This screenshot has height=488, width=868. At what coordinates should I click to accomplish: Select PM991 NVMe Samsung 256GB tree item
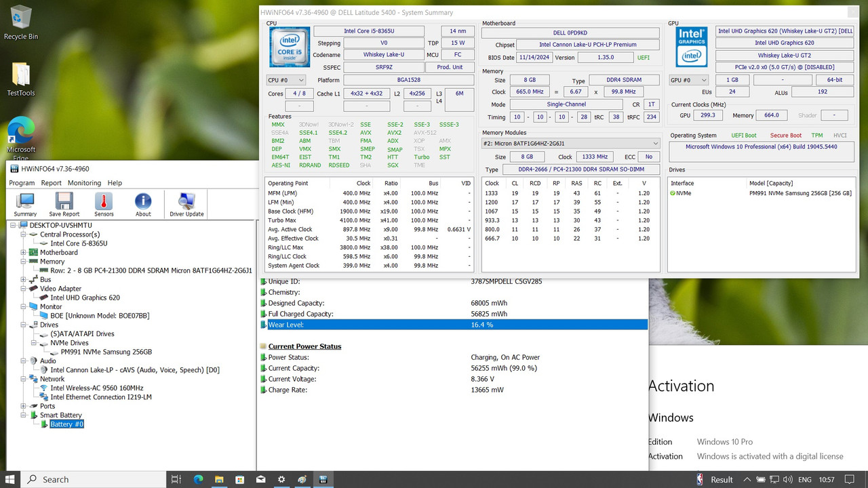(x=106, y=352)
